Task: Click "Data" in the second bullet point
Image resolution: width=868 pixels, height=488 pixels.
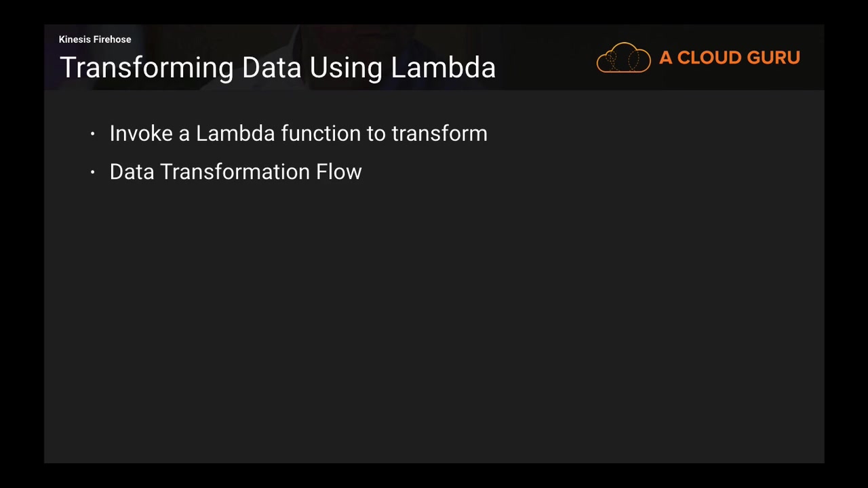Action: click(x=132, y=172)
